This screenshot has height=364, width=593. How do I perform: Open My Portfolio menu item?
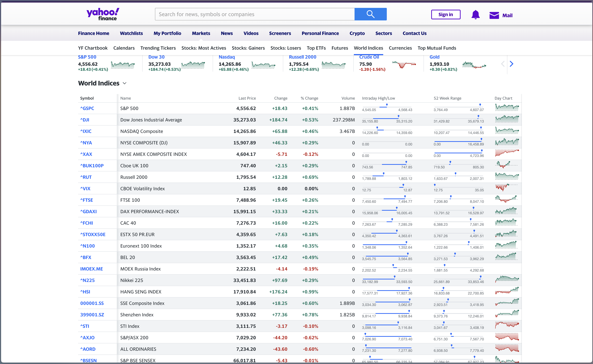point(167,33)
